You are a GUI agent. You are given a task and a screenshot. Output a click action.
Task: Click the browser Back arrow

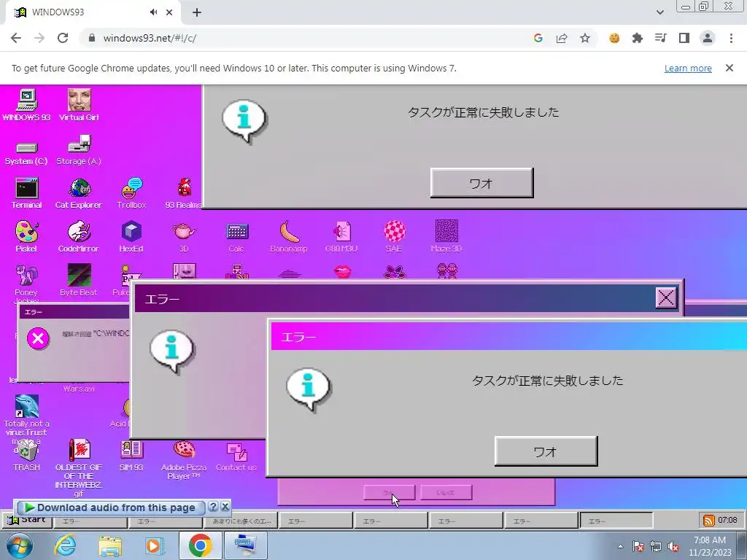[16, 38]
